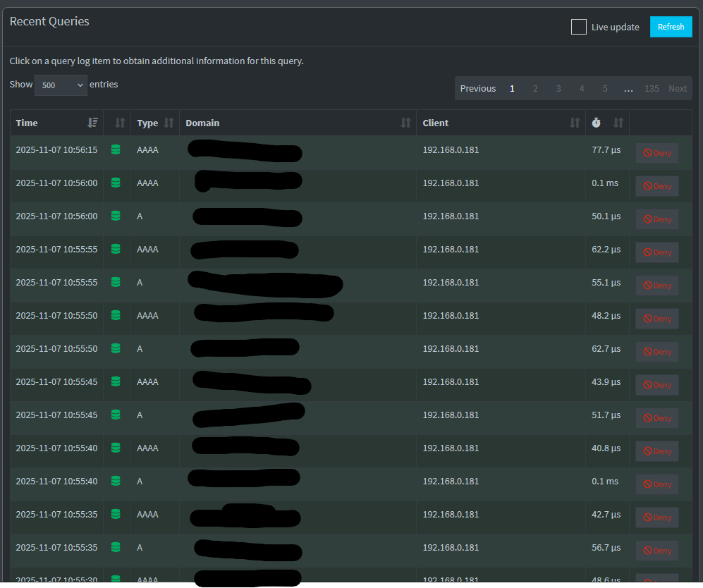Deny the 10:56:00 A query domain
This screenshot has width=703, height=588.
[x=657, y=219]
